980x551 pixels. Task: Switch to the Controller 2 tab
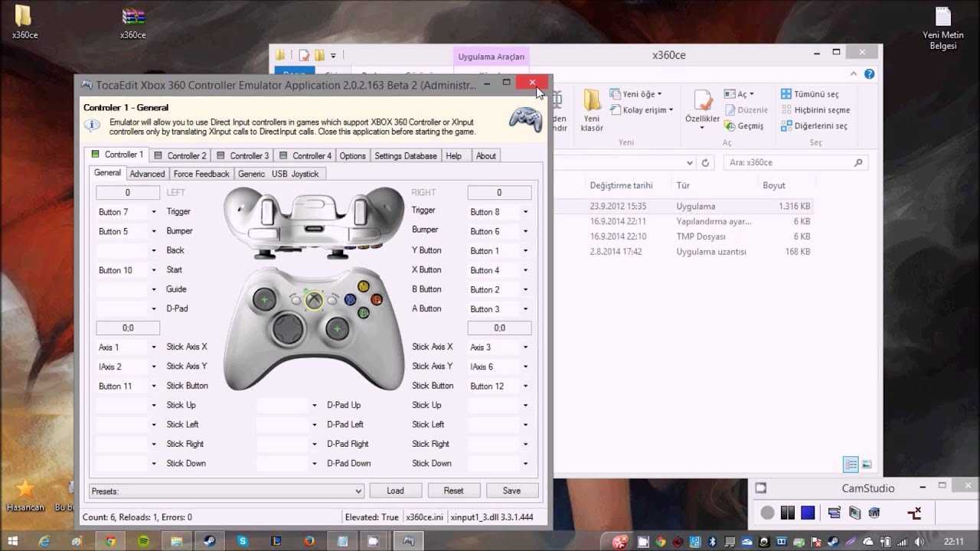(x=180, y=155)
